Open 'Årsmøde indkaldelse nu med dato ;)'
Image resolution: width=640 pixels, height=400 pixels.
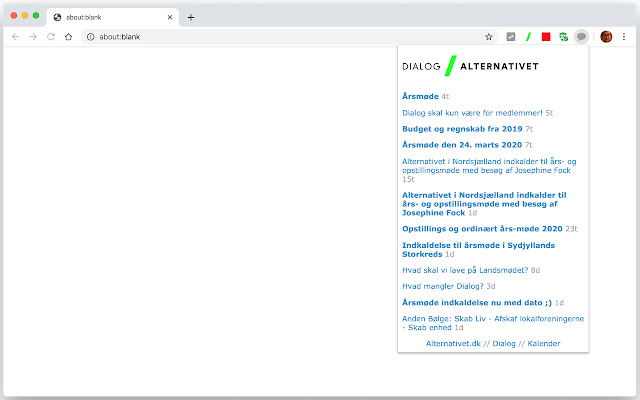point(477,302)
